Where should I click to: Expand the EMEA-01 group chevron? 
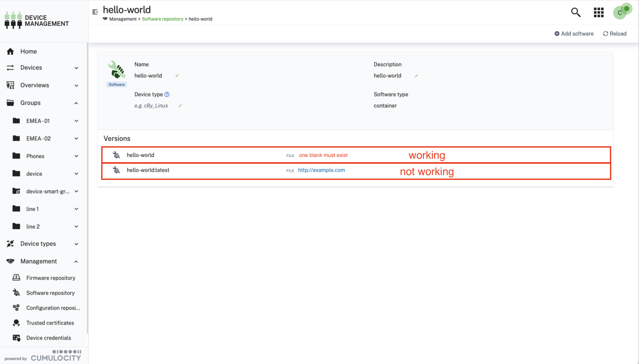(x=76, y=121)
